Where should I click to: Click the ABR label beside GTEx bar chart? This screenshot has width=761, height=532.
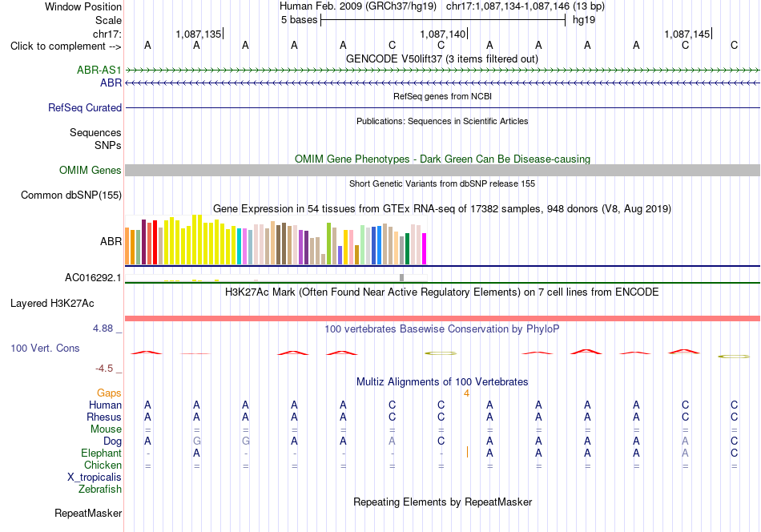111,241
